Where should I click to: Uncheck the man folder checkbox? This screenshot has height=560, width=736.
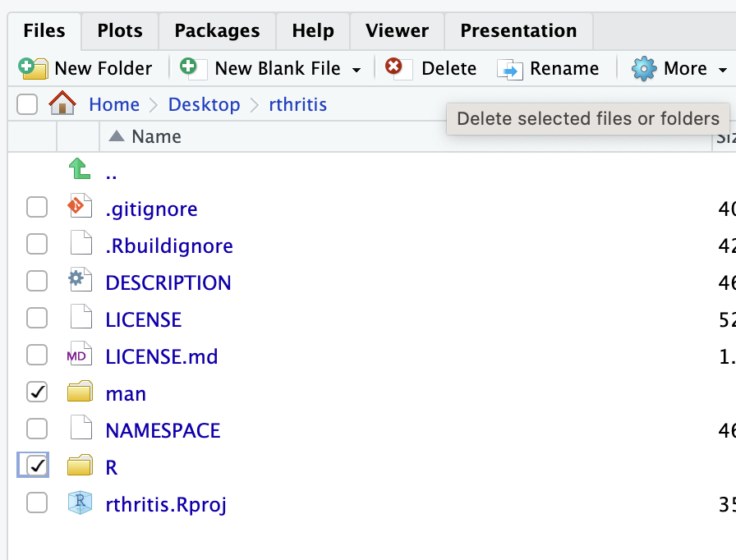tap(37, 392)
